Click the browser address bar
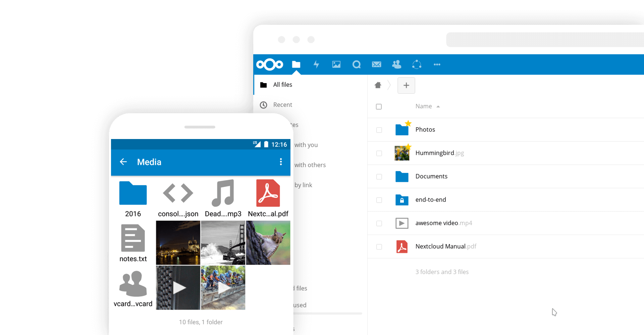 click(545, 40)
